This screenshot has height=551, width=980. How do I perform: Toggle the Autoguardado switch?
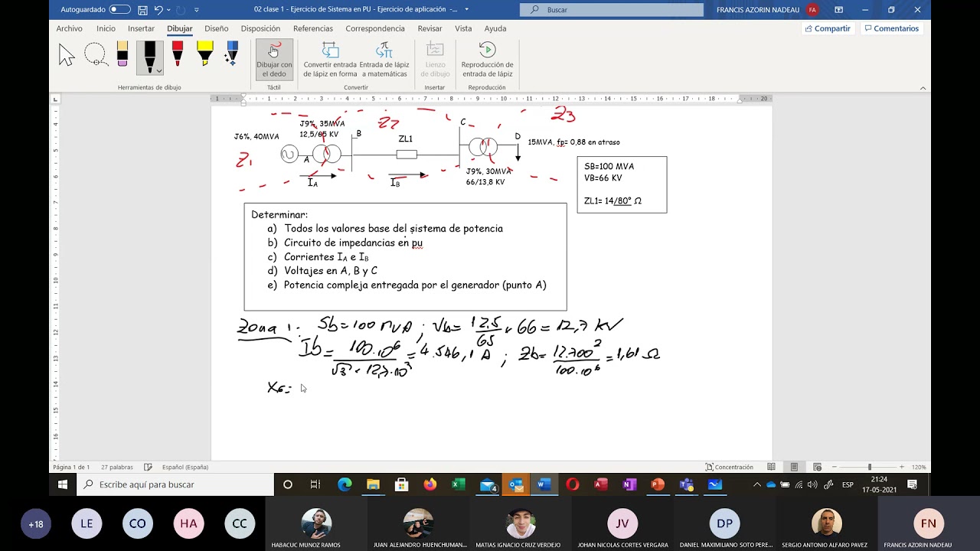[120, 10]
